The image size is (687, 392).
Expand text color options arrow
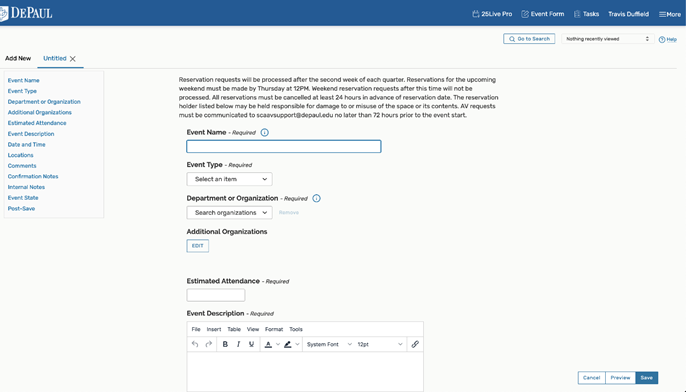tap(277, 344)
